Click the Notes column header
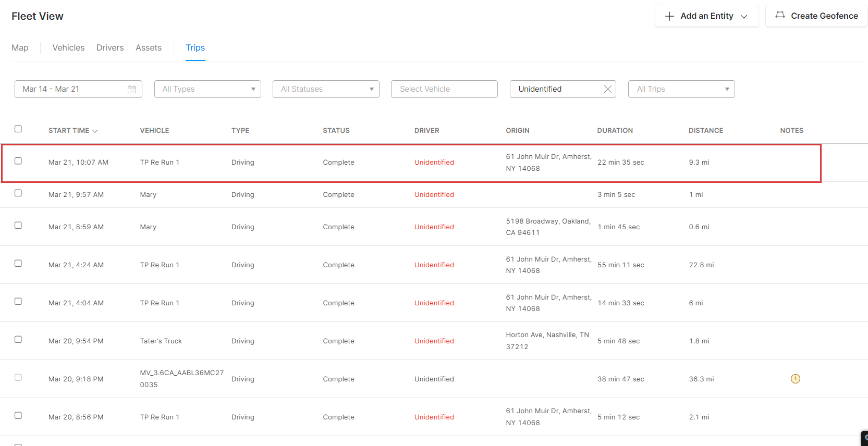The height and width of the screenshot is (446, 868). (792, 131)
